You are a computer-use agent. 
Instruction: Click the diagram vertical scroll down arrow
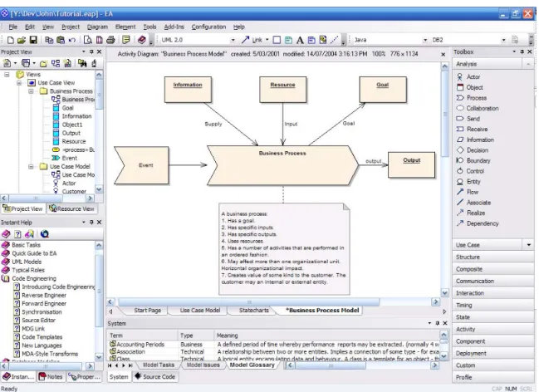[x=445, y=292]
